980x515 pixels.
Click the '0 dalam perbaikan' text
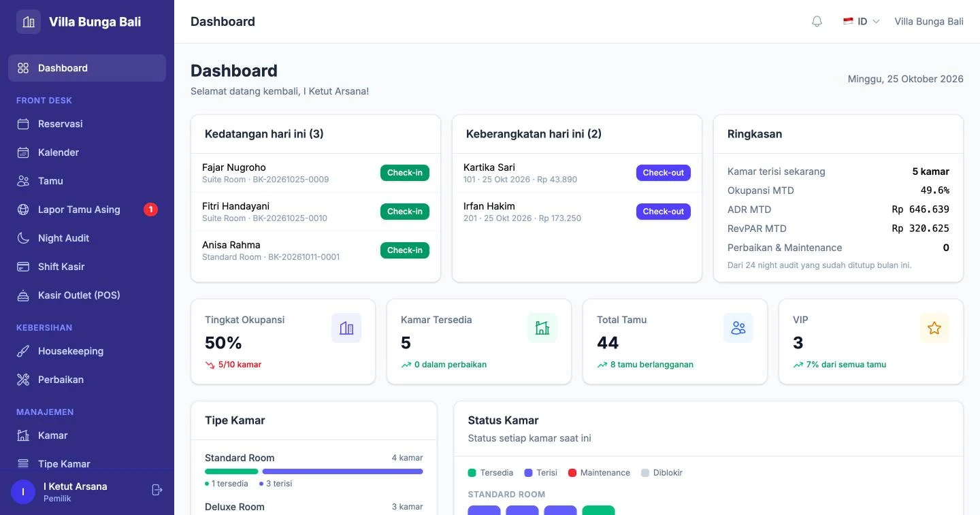451,365
